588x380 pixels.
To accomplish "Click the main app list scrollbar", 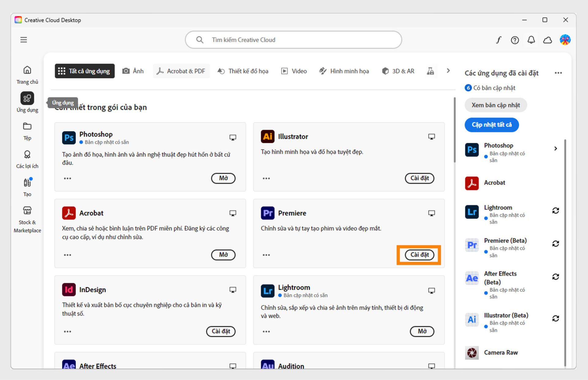I will point(454,130).
